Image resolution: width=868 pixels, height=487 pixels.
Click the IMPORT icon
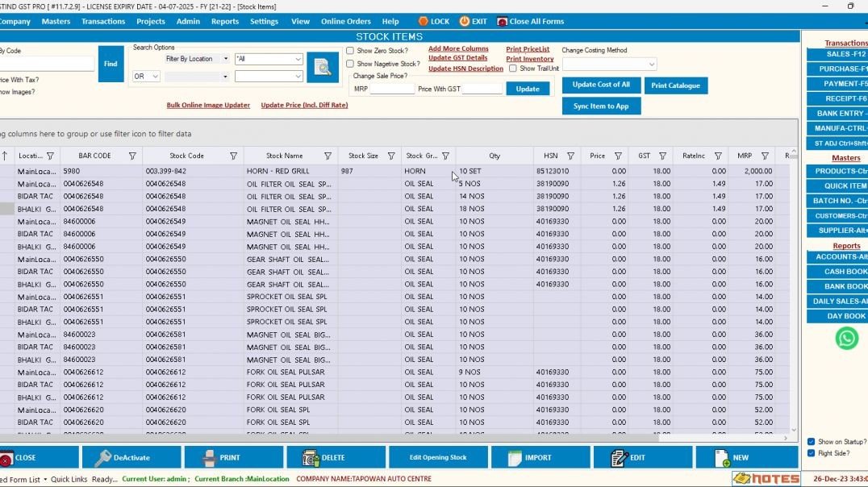515,456
